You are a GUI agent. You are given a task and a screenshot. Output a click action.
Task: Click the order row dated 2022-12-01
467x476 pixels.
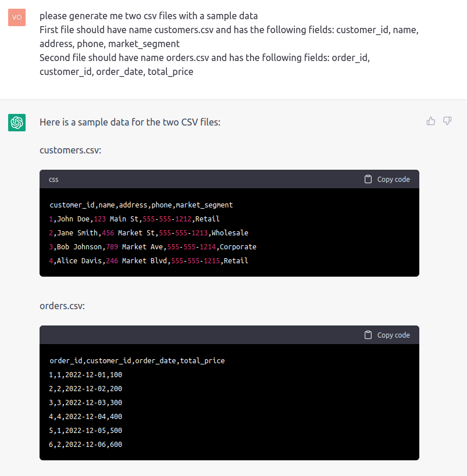(x=86, y=375)
